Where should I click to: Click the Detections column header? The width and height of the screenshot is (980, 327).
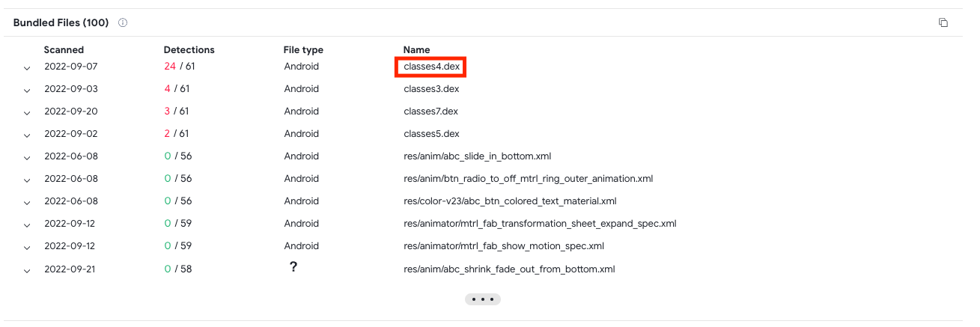[189, 50]
